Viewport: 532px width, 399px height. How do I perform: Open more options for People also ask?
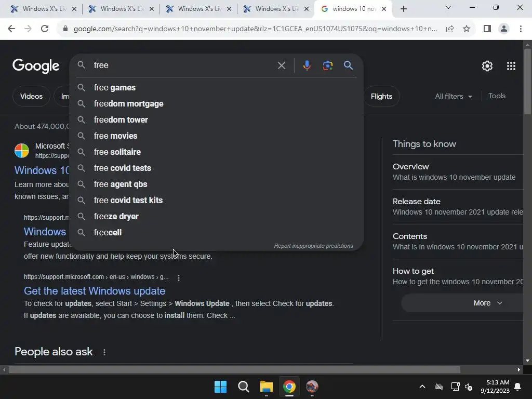(x=104, y=352)
